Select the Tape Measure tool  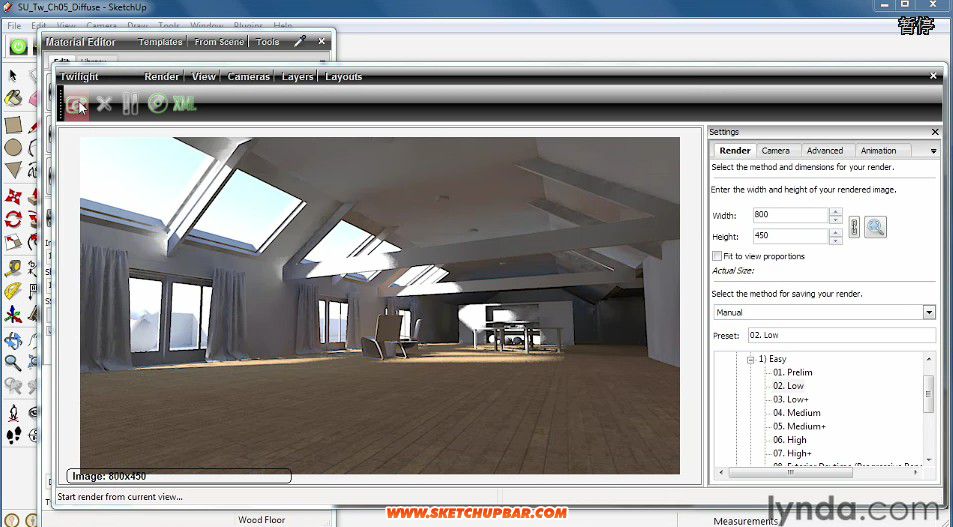click(13, 268)
